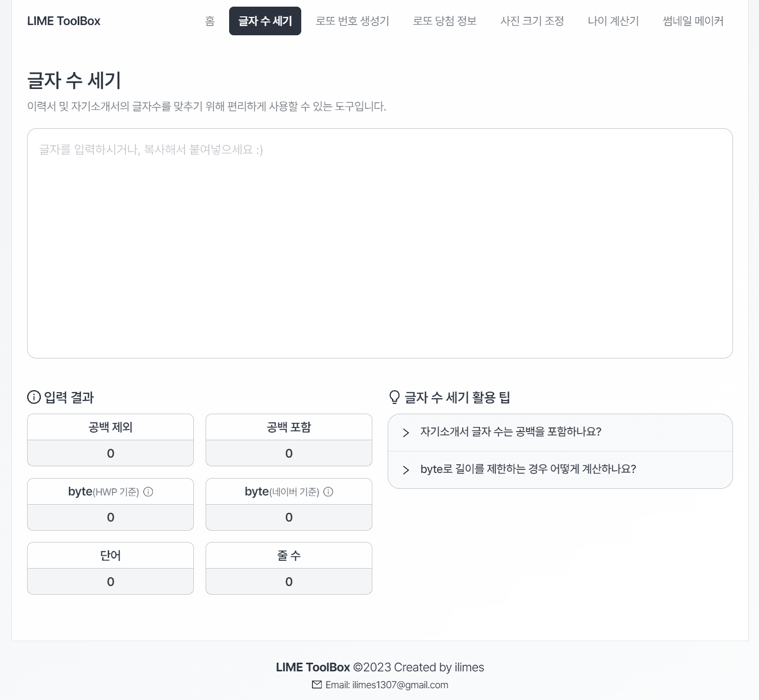759x700 pixels.
Task: Click the info icon beside 입력 결과
Action: (34, 397)
